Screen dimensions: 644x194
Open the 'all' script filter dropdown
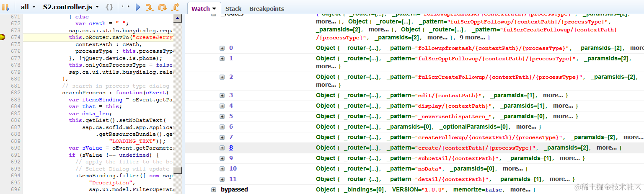(27, 7)
